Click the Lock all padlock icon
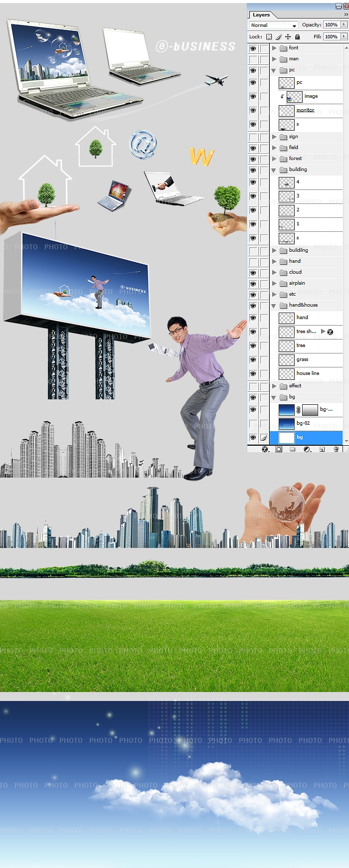 pyautogui.click(x=297, y=37)
